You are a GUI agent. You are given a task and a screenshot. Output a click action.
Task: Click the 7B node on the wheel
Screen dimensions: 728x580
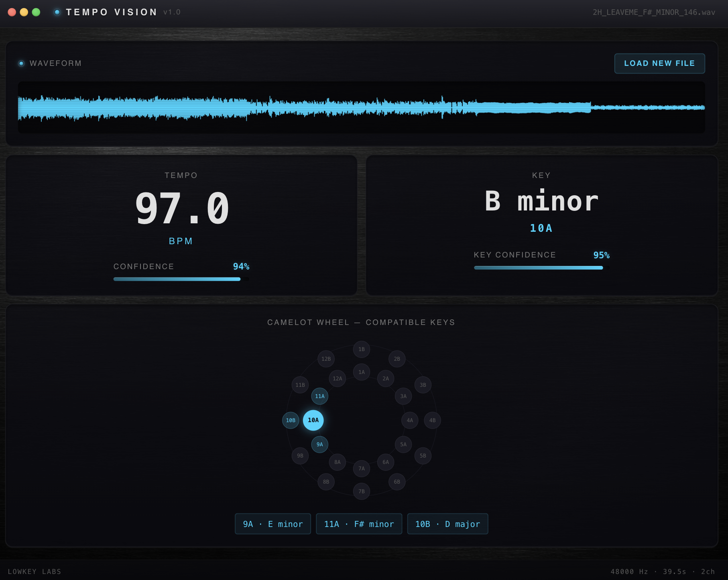[362, 491]
